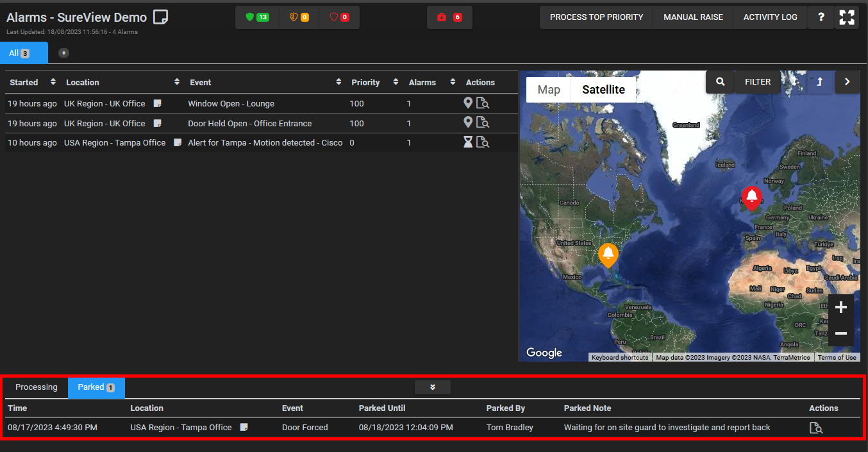Open the red case counter showing 6
The height and width of the screenshot is (452, 868).
449,17
